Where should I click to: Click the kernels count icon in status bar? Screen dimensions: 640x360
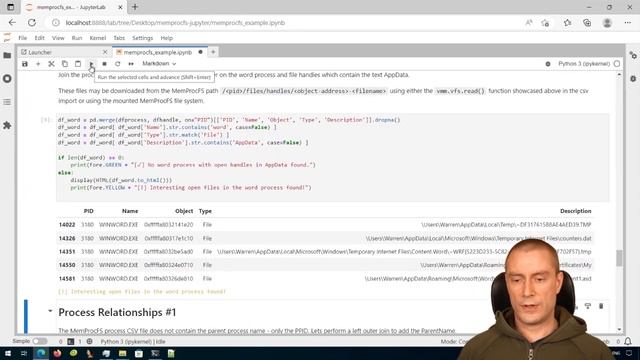pos(89,341)
